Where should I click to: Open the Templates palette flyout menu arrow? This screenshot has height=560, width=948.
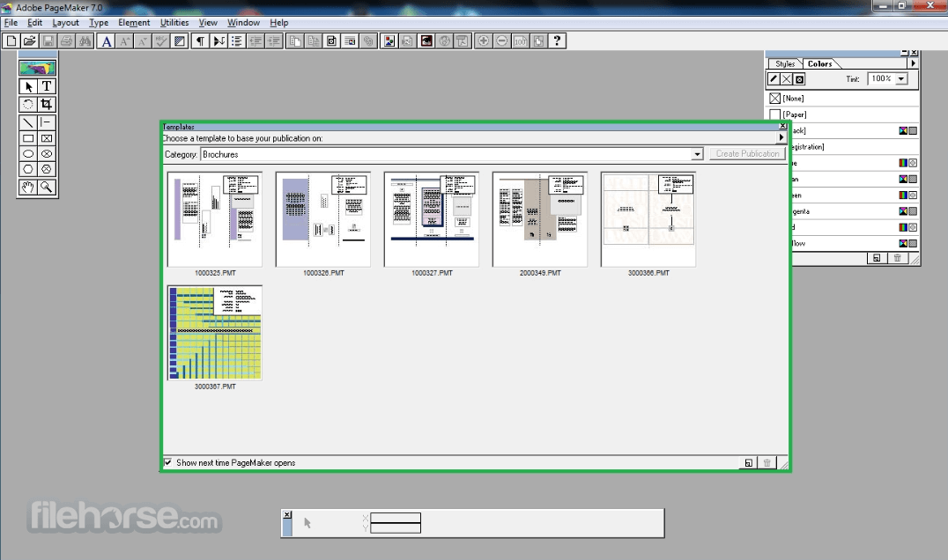(x=781, y=137)
